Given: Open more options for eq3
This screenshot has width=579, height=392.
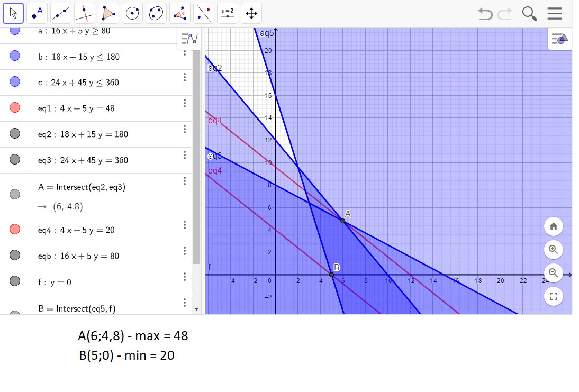Looking at the screenshot, I should [x=185, y=154].
